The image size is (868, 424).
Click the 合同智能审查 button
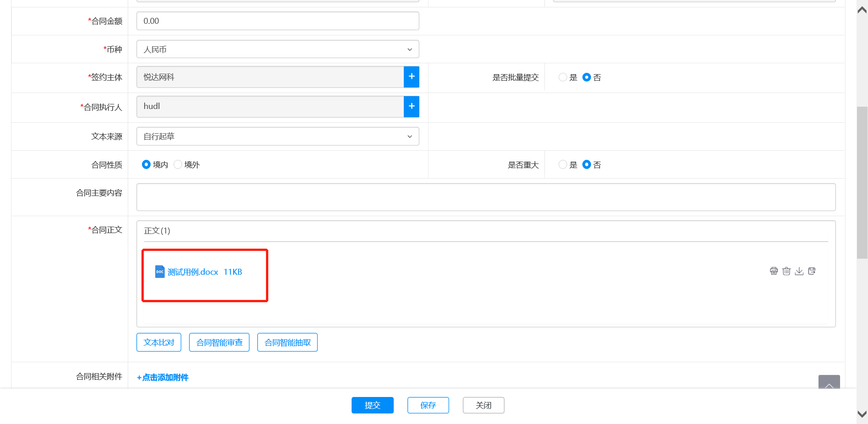(x=219, y=342)
